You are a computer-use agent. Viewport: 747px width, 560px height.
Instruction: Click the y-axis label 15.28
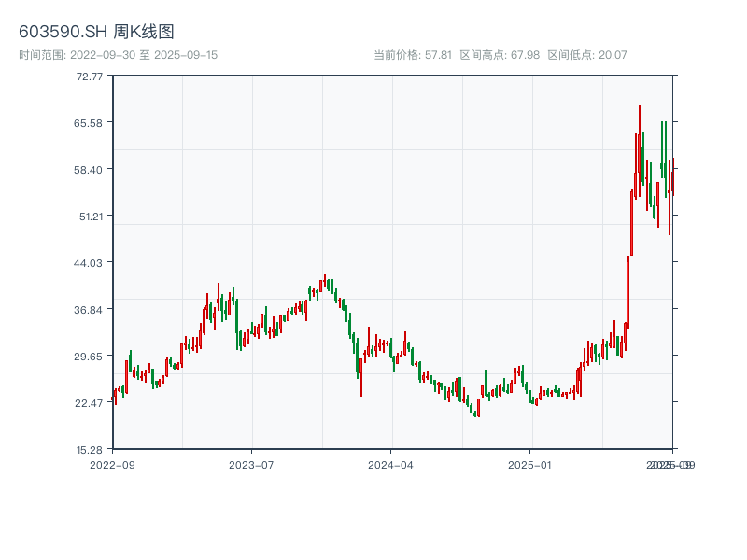tap(89, 450)
